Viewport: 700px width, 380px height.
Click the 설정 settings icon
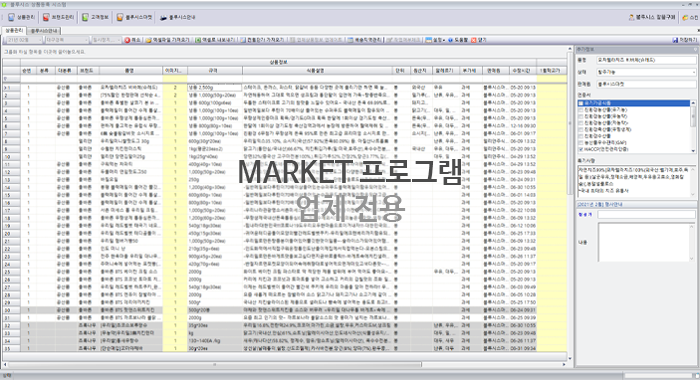428,40
